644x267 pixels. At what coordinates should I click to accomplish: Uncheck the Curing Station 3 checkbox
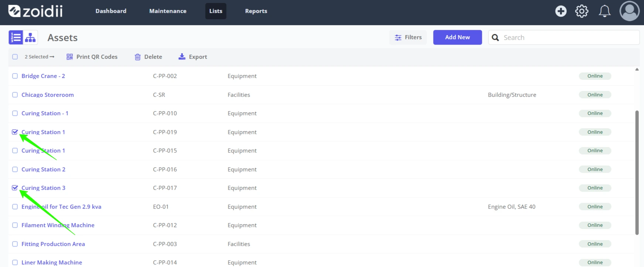pos(15,188)
